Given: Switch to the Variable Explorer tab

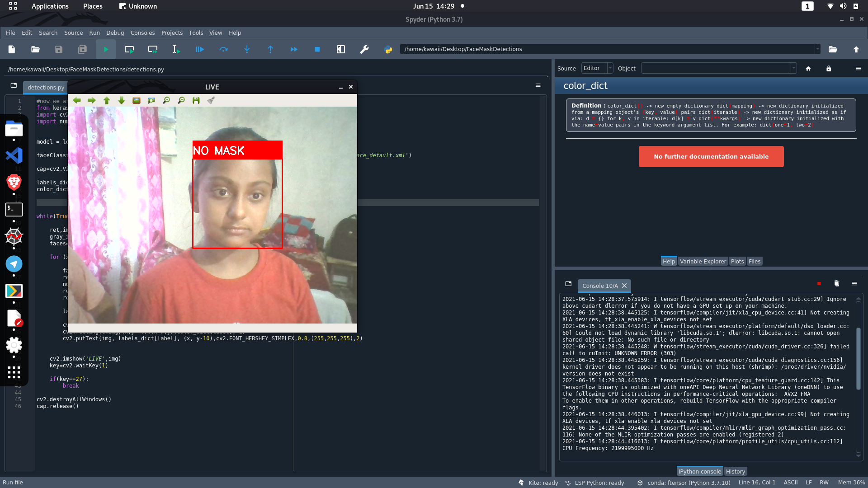Looking at the screenshot, I should (x=703, y=261).
